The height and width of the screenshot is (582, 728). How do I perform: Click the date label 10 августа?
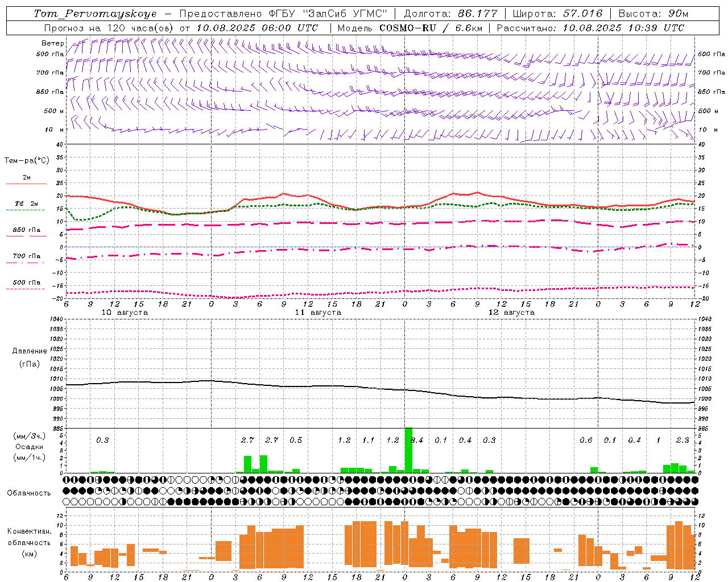pos(125,313)
